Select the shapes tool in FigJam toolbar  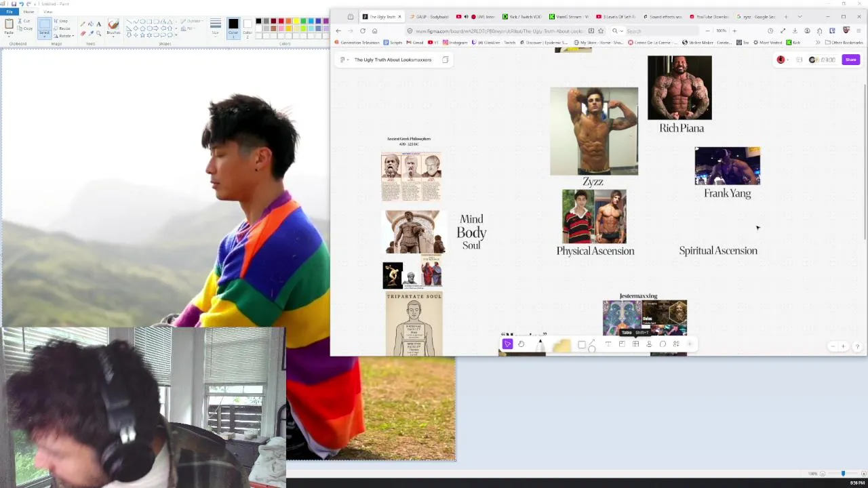click(585, 345)
